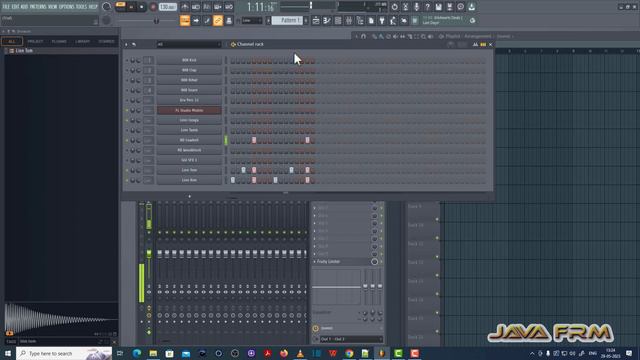Toggle the highlighted typing keyboard to piano icon
This screenshot has height=360, width=640.
coord(185,20)
